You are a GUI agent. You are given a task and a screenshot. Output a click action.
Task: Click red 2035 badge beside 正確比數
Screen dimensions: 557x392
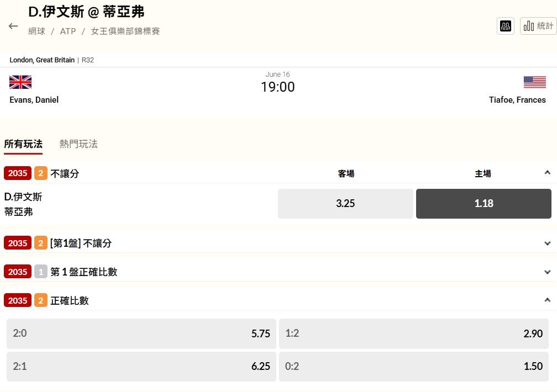point(18,300)
